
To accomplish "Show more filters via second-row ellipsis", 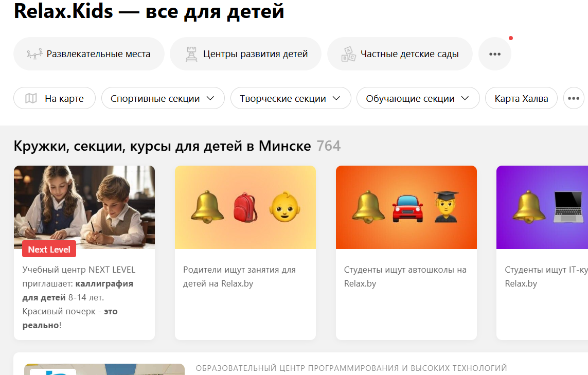I will tap(574, 98).
